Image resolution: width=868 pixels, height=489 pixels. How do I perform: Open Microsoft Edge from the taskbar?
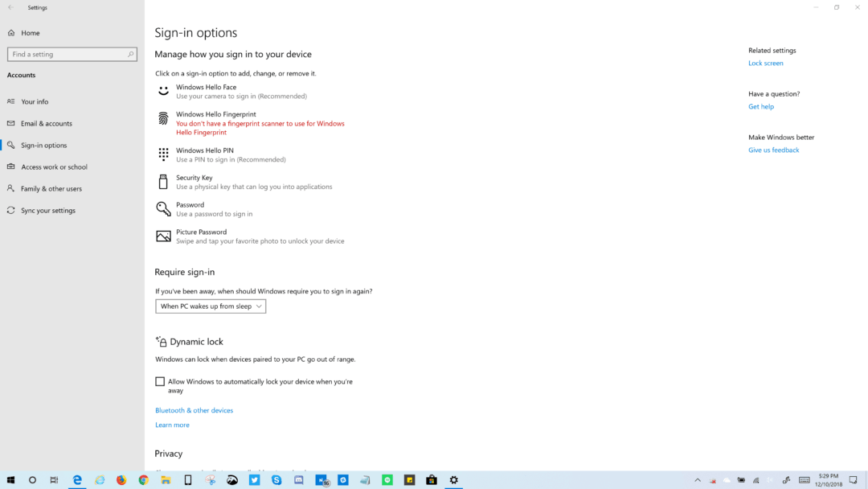pos(77,480)
